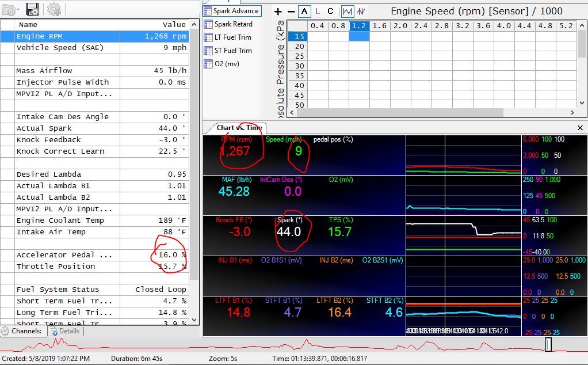Click the 2.0 RPM column header

[x=400, y=26]
